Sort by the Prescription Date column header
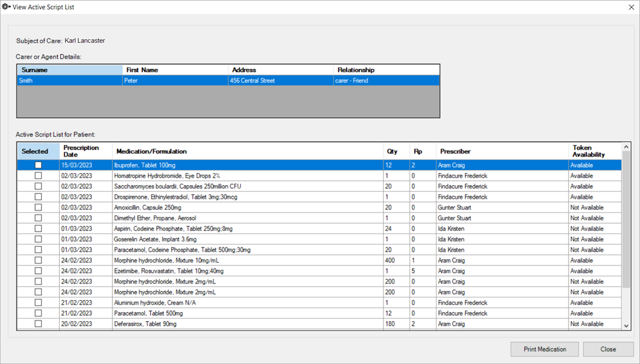640x364 pixels. coord(86,151)
